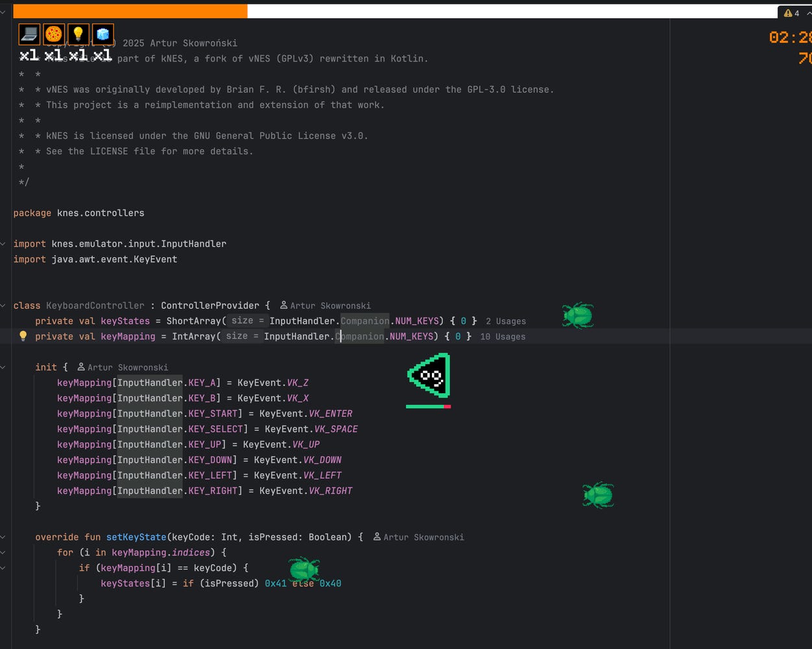Open the 2 Usages hint
Screen dimensions: 812x649
click(x=506, y=321)
